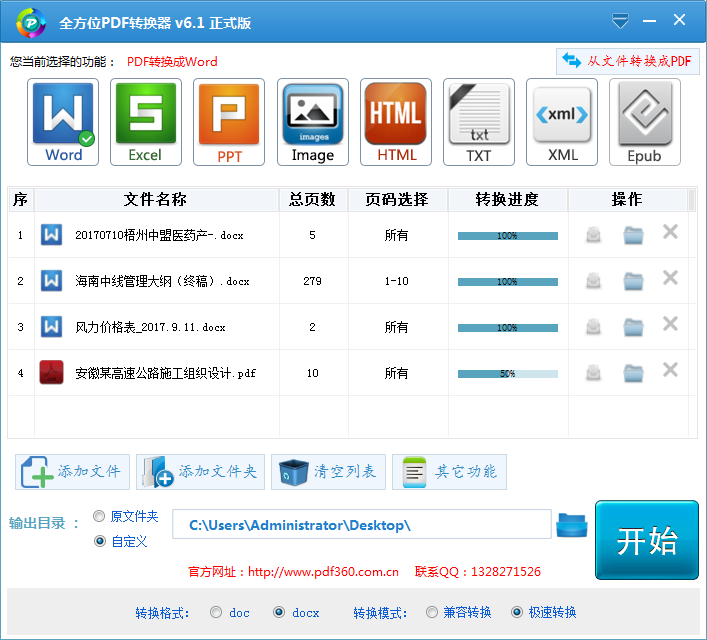Enable 兼容转换 conversion mode
This screenshot has width=707, height=640.
point(431,612)
